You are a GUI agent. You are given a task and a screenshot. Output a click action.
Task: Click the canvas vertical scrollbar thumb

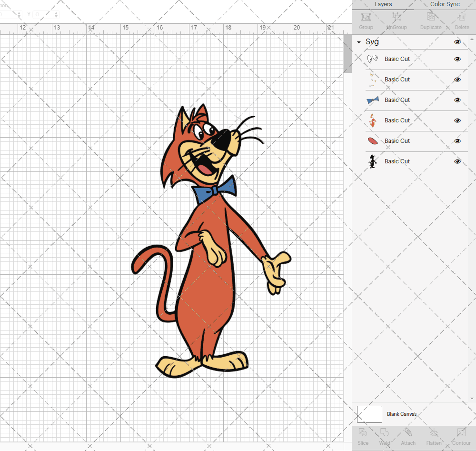coord(347,53)
